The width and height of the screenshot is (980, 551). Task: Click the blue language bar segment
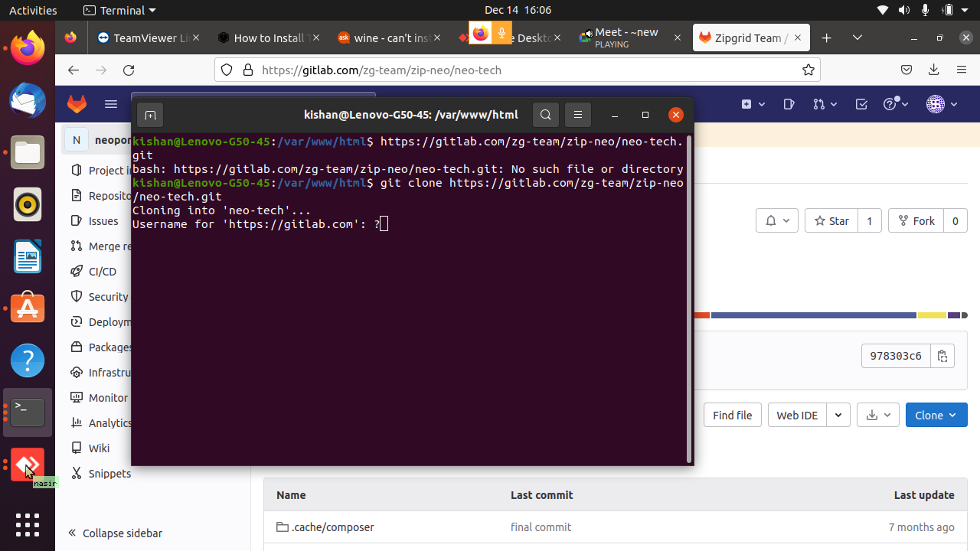(813, 315)
